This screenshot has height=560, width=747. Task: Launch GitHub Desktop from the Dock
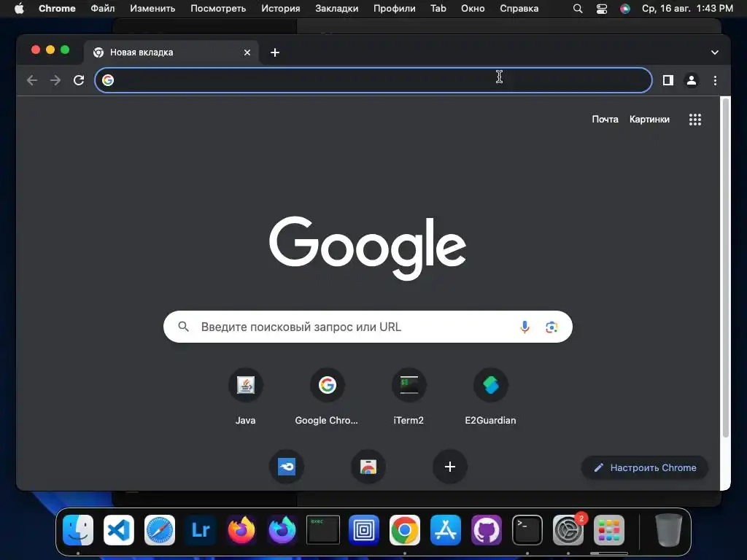[x=487, y=530]
